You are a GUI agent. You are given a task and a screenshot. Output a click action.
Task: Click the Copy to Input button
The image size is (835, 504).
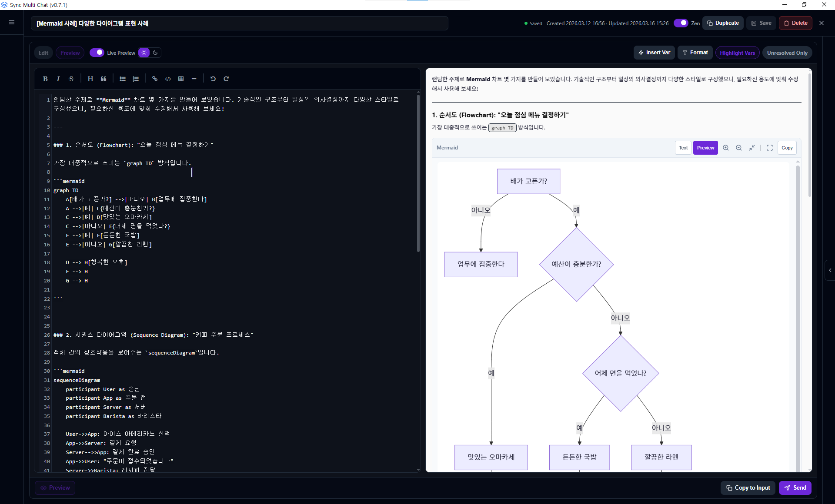pos(748,487)
